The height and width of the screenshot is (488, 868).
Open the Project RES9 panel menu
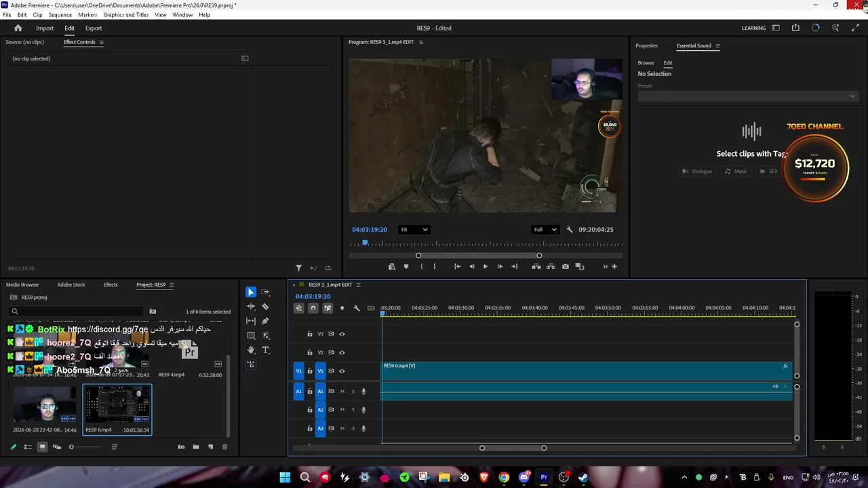tap(171, 285)
